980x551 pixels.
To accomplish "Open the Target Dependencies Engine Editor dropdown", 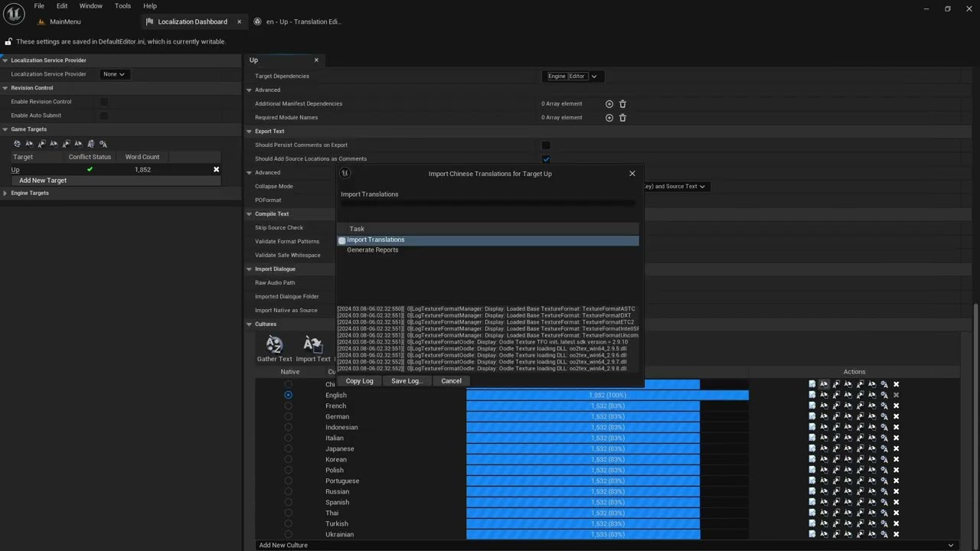I will (573, 76).
